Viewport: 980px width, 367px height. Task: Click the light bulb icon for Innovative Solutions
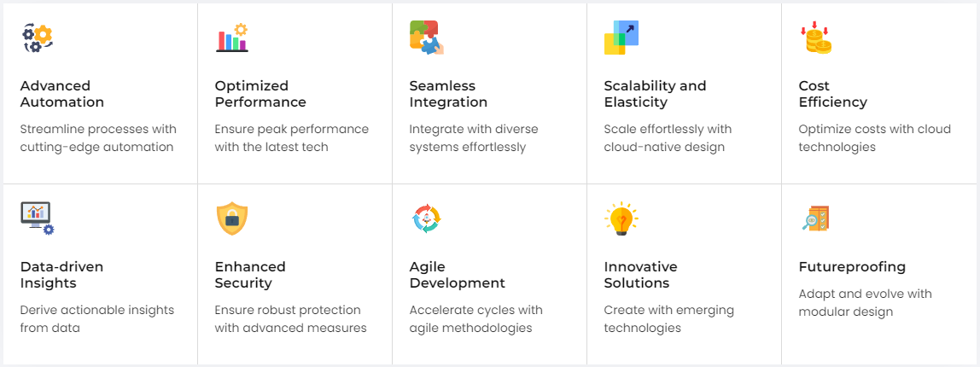621,218
